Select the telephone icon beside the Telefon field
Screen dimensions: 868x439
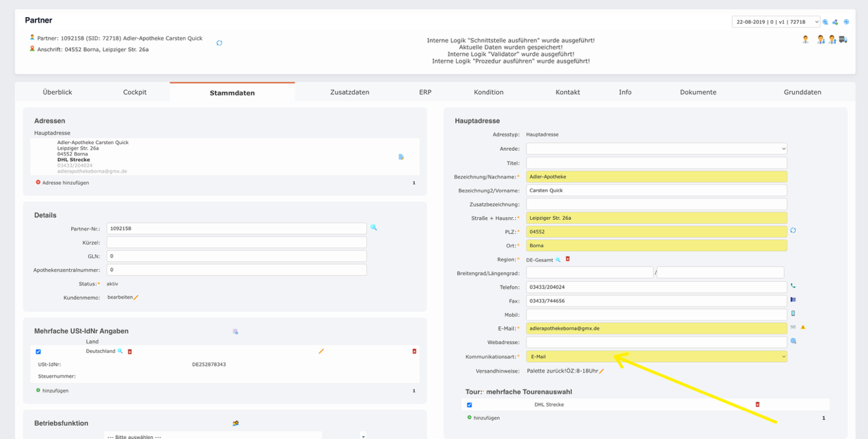tap(793, 286)
